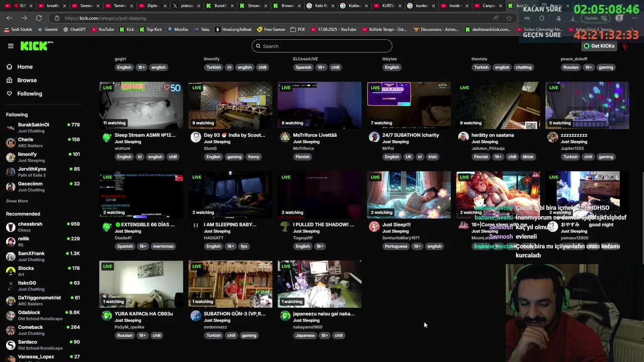The image size is (644, 362).
Task: Open chessbrah in the Recommended list
Action: point(43,227)
